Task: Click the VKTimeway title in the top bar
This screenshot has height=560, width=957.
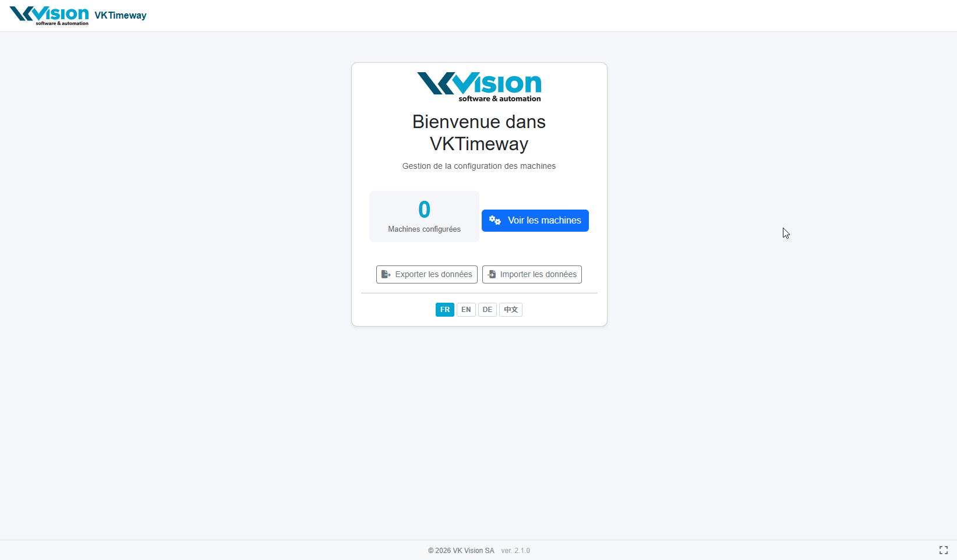Action: [x=121, y=16]
